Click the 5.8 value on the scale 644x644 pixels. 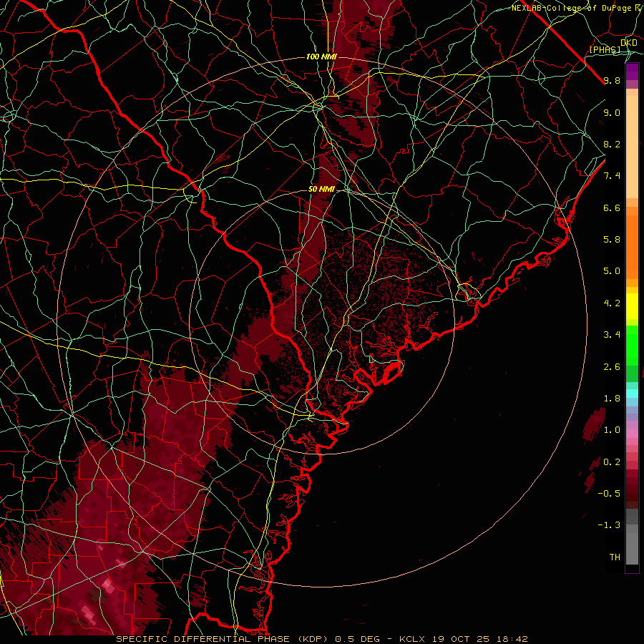point(612,240)
